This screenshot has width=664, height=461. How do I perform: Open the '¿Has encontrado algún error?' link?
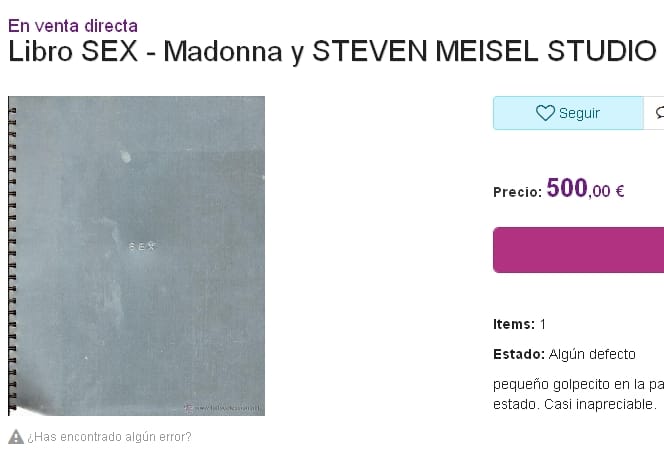pyautogui.click(x=109, y=437)
